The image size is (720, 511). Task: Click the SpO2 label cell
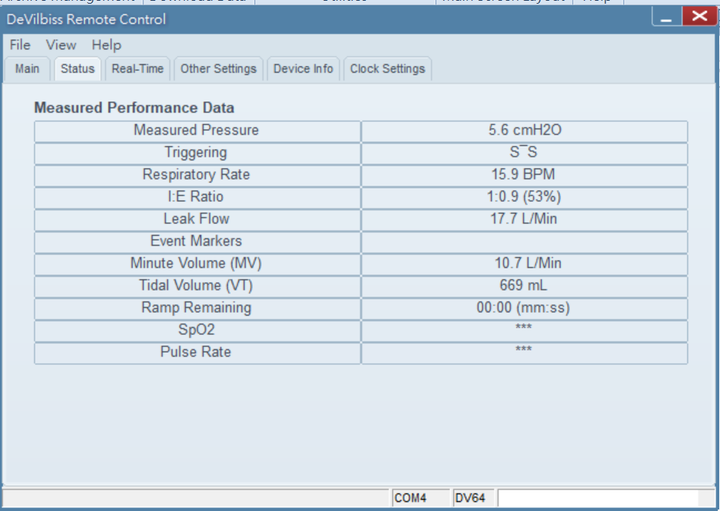point(197,330)
